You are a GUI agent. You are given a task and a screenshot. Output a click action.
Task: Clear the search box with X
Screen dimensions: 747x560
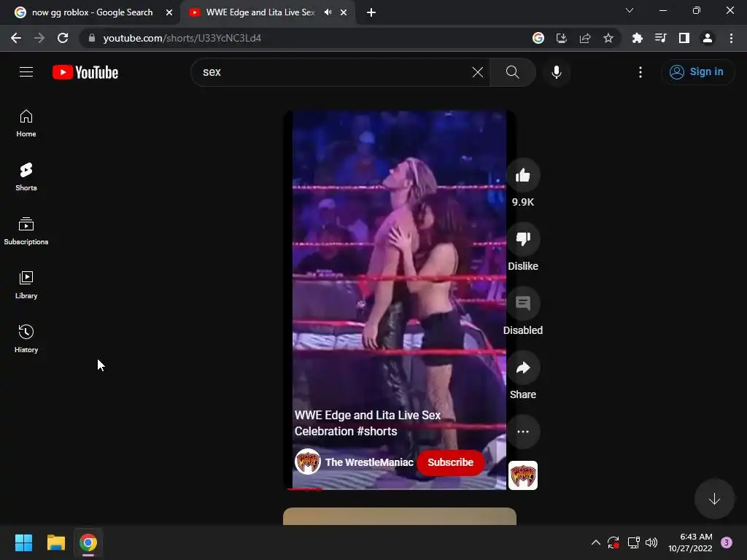[x=477, y=72]
